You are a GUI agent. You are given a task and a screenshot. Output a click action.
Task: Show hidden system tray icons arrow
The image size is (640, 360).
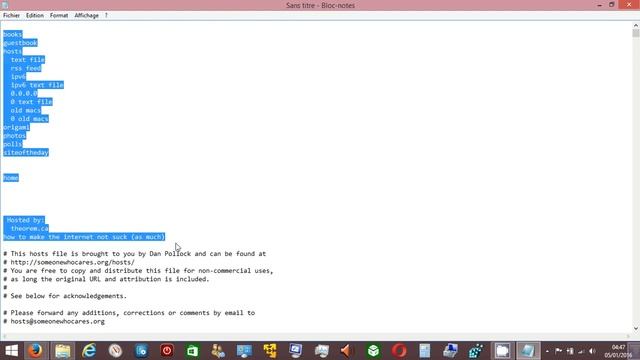point(547,351)
